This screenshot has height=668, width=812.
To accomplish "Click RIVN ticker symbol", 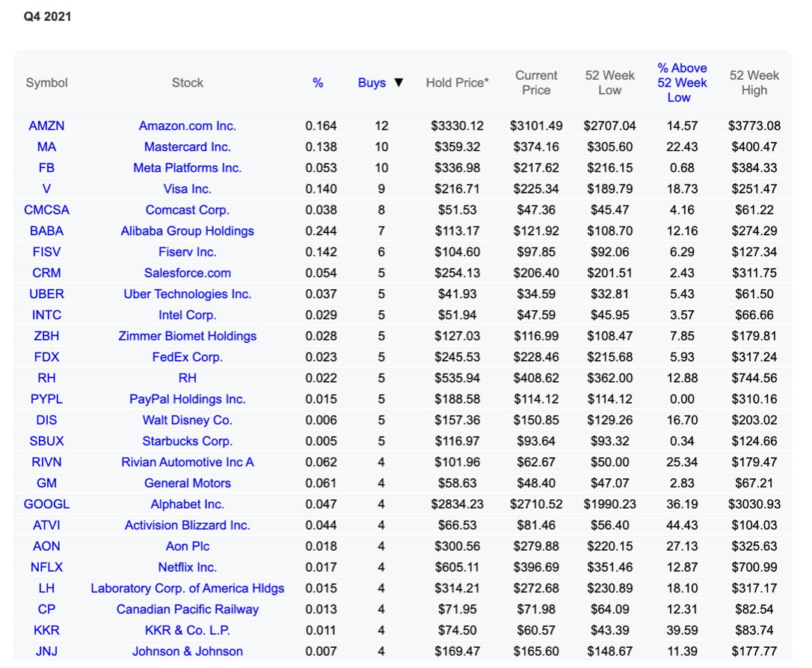I will tap(46, 462).
